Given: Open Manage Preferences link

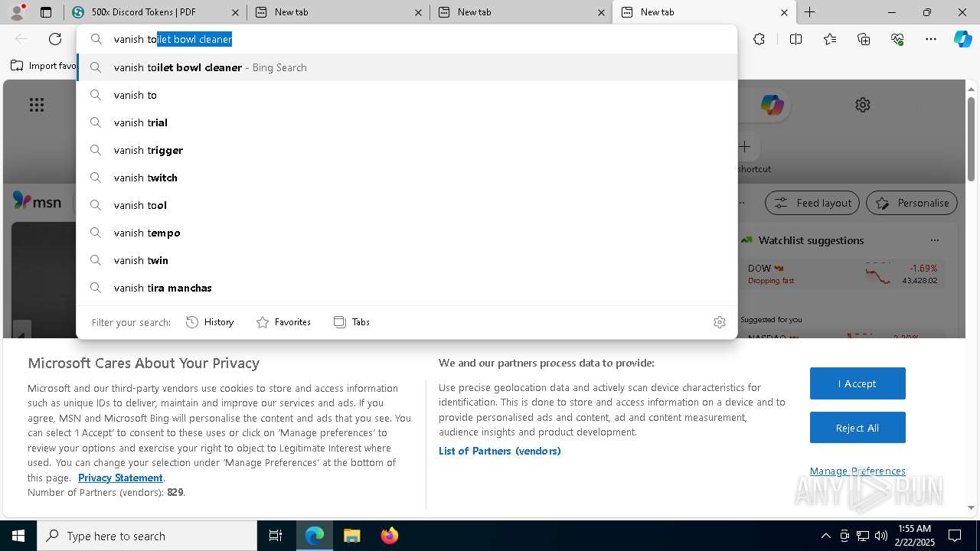Looking at the screenshot, I should (x=857, y=471).
